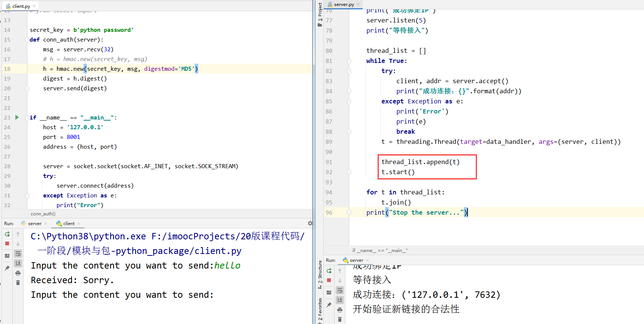Click fold end marker at line 20
Viewport: 644px width, 324px height.
pos(27,88)
